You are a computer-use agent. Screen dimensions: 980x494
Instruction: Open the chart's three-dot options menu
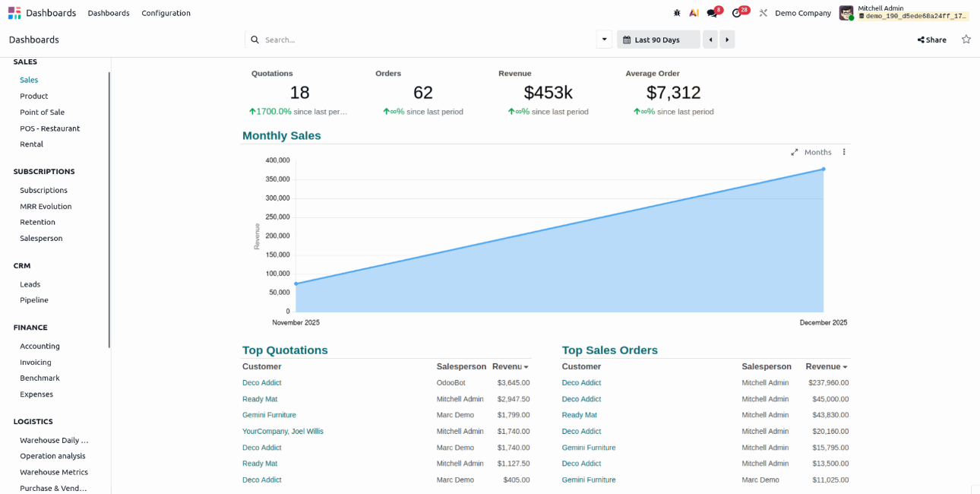(x=843, y=152)
